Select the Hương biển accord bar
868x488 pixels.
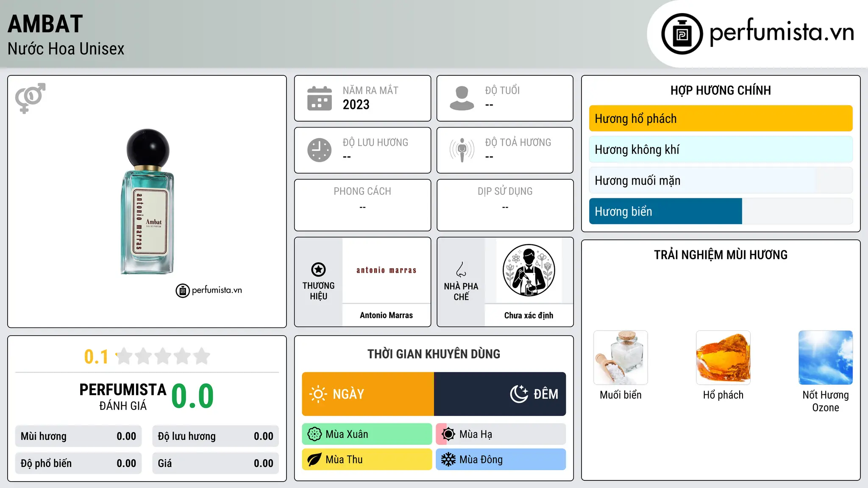[721, 211]
